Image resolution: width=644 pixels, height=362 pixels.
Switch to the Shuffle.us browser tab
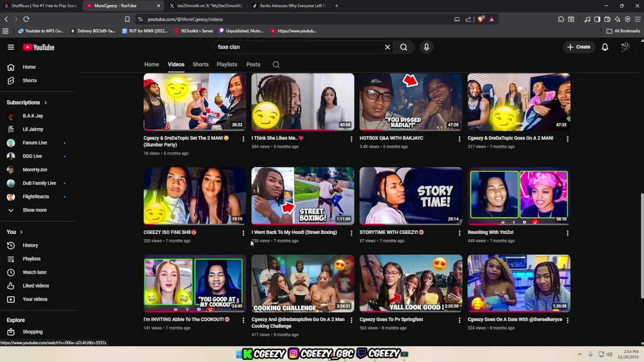pos(40,6)
